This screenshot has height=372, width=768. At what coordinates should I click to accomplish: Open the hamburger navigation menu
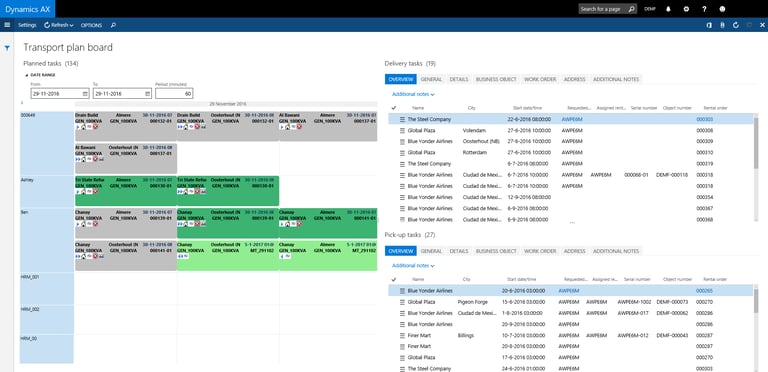(x=7, y=25)
